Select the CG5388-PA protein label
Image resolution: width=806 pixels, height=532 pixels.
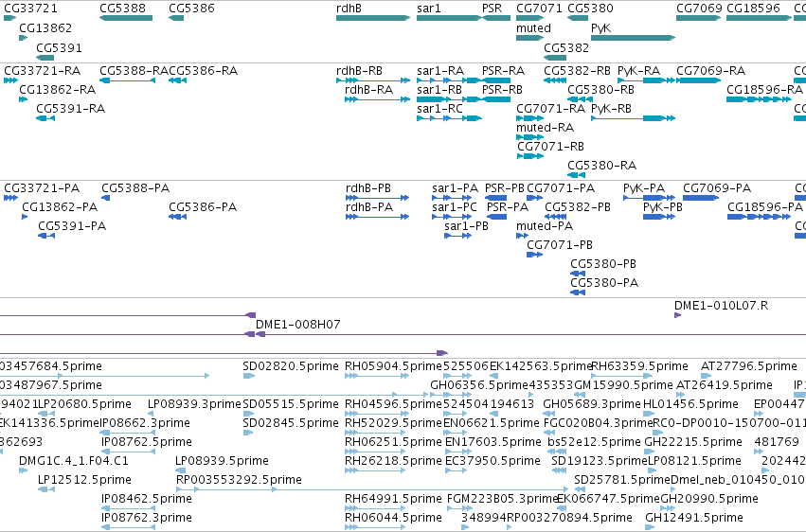pos(135,188)
